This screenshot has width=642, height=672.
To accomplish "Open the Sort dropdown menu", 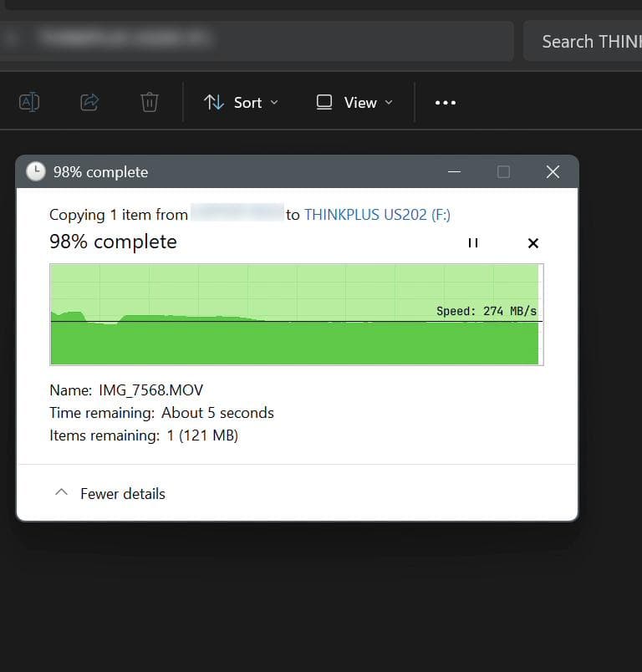I will (242, 103).
